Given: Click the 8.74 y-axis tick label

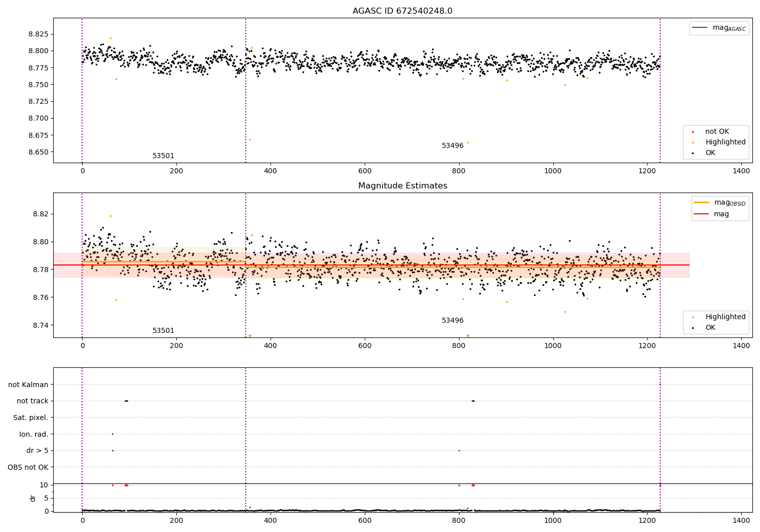Looking at the screenshot, I should pyautogui.click(x=41, y=325).
